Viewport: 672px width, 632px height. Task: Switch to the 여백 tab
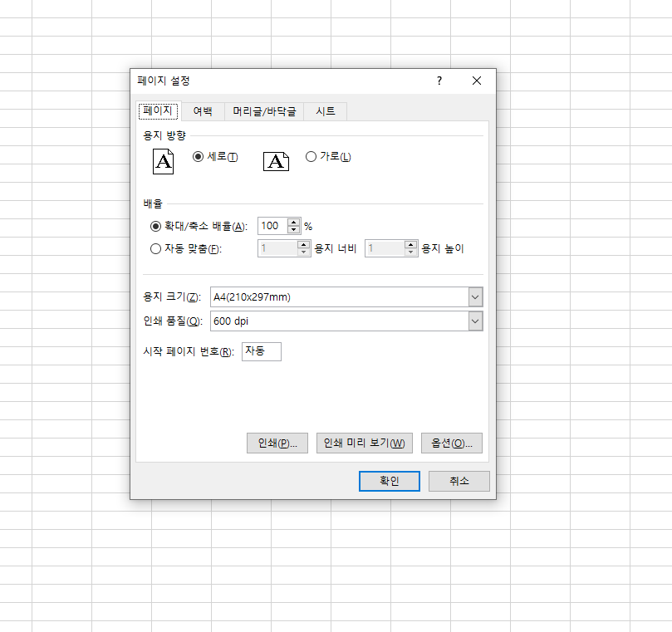coord(203,111)
